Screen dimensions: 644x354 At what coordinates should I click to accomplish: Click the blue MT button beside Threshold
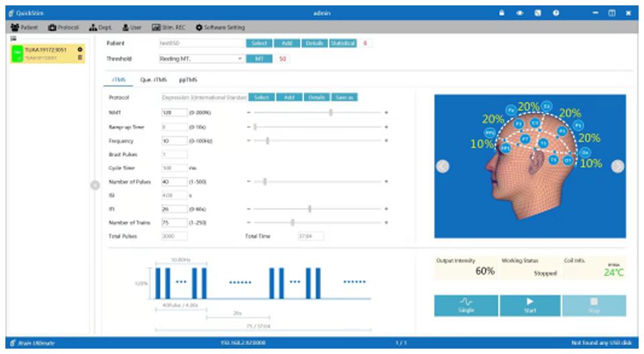click(x=259, y=59)
